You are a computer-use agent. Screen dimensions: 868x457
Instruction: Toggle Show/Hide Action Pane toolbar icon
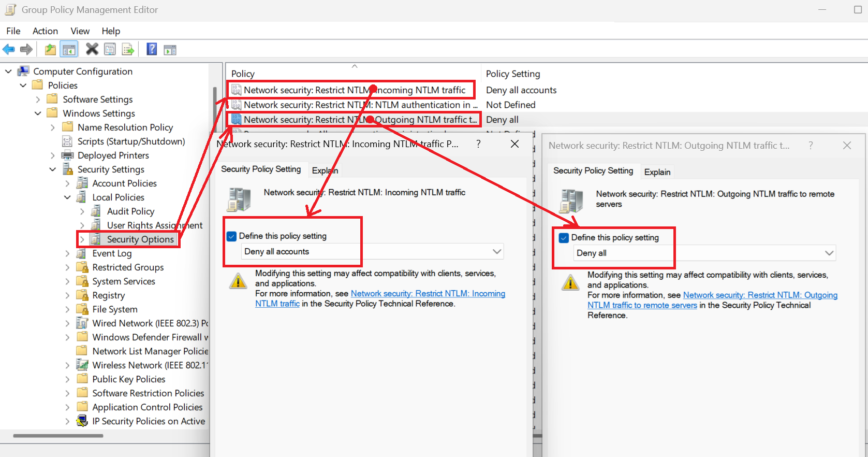[x=170, y=50]
